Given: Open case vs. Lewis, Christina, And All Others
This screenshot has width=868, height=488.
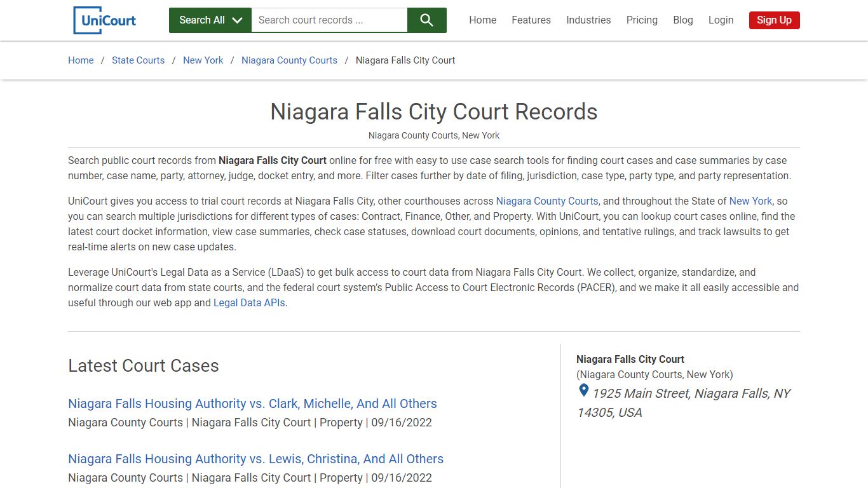Looking at the screenshot, I should [x=255, y=459].
